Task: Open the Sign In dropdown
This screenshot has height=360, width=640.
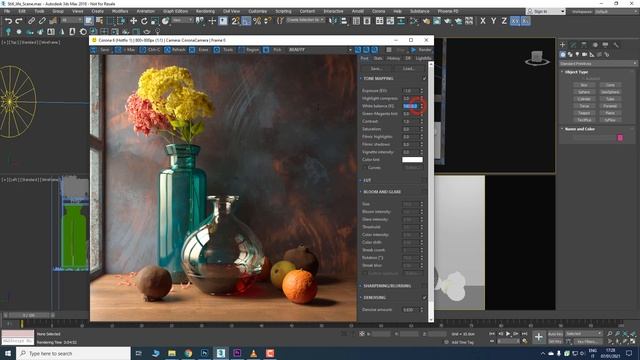Action: (x=546, y=11)
